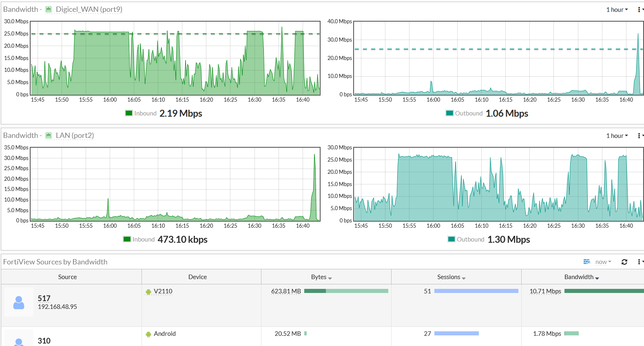Refresh the FortiView Sources widget
Image resolution: width=644 pixels, height=346 pixels.
pyautogui.click(x=624, y=262)
